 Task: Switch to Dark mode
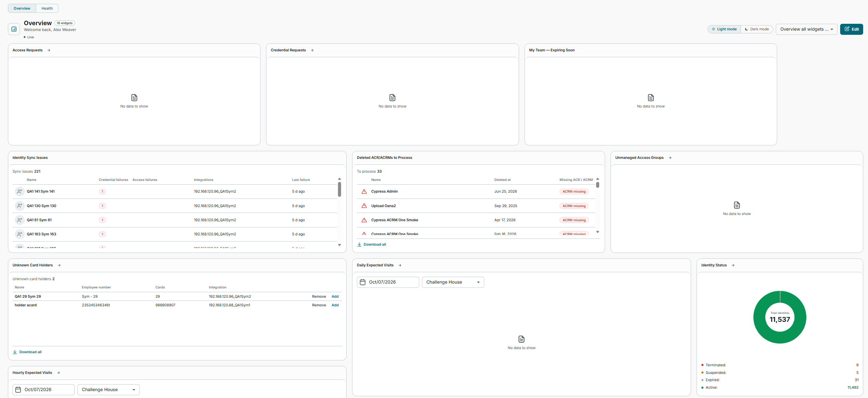point(757,29)
